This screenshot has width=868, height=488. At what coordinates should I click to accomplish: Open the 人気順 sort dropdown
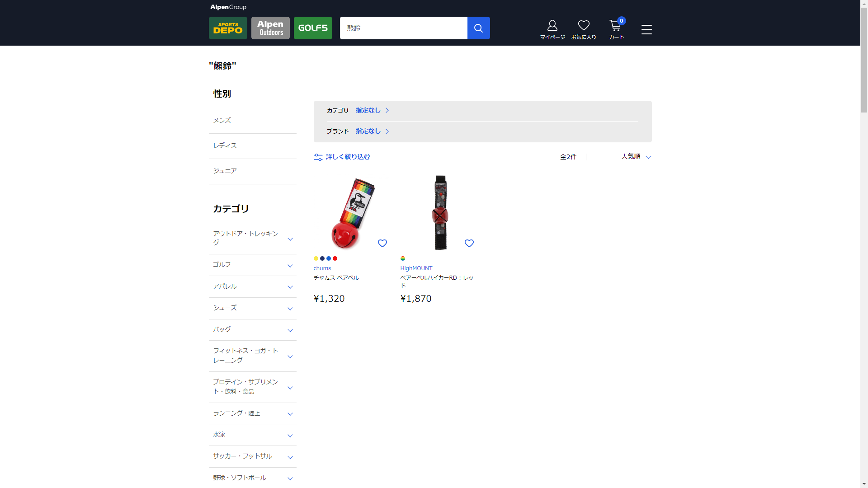[636, 157]
